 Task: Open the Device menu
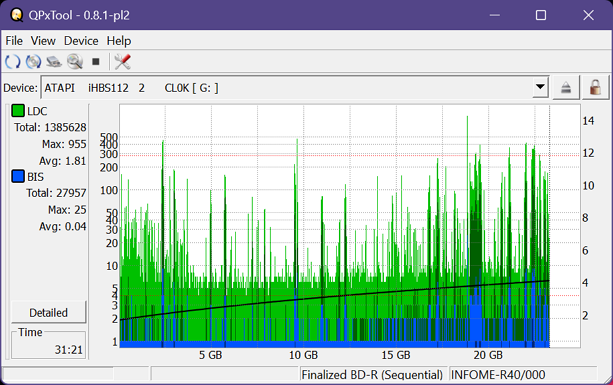[x=81, y=41]
